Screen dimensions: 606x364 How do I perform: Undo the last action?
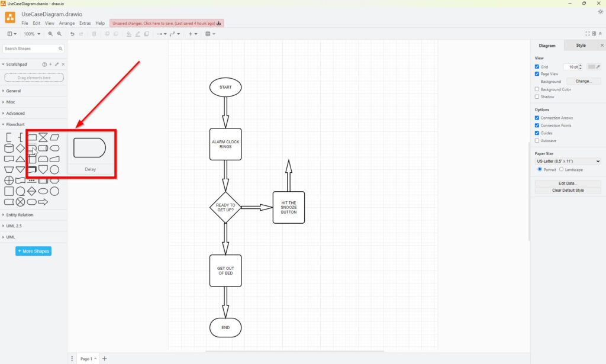[72, 34]
